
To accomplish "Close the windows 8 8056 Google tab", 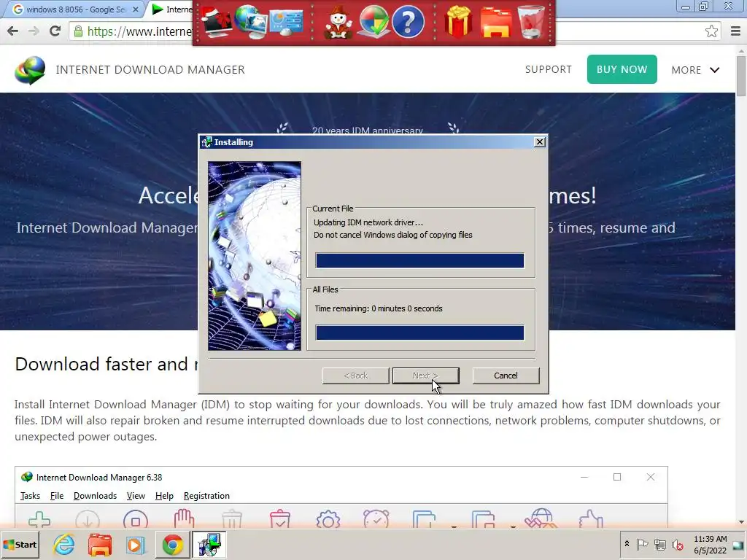I will tap(135, 9).
